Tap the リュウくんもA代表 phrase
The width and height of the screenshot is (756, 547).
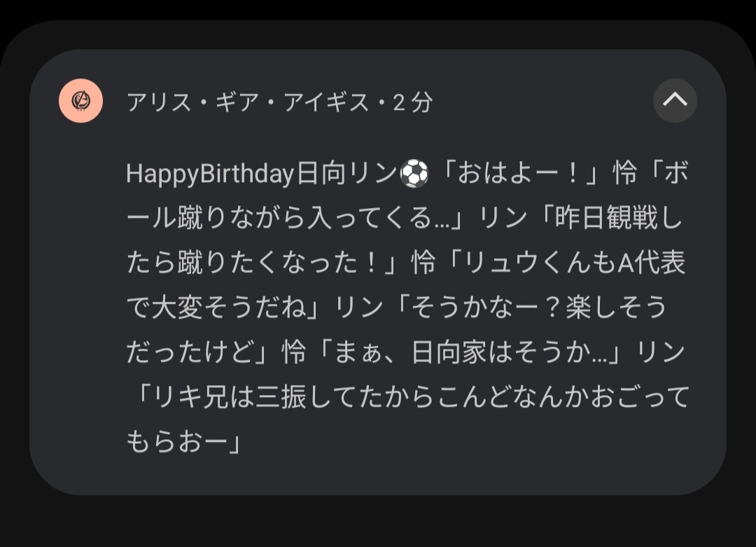(573, 263)
